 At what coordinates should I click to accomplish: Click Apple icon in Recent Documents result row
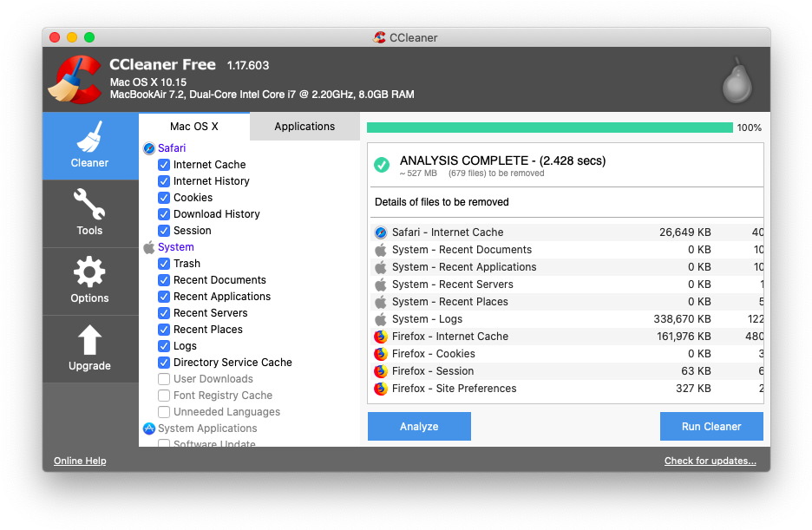point(381,250)
